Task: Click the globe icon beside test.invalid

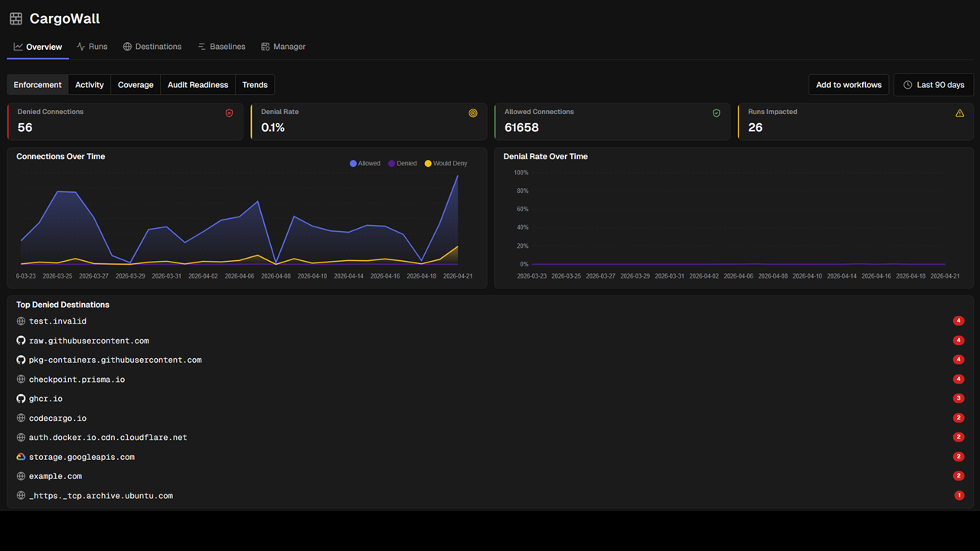Action: point(21,321)
